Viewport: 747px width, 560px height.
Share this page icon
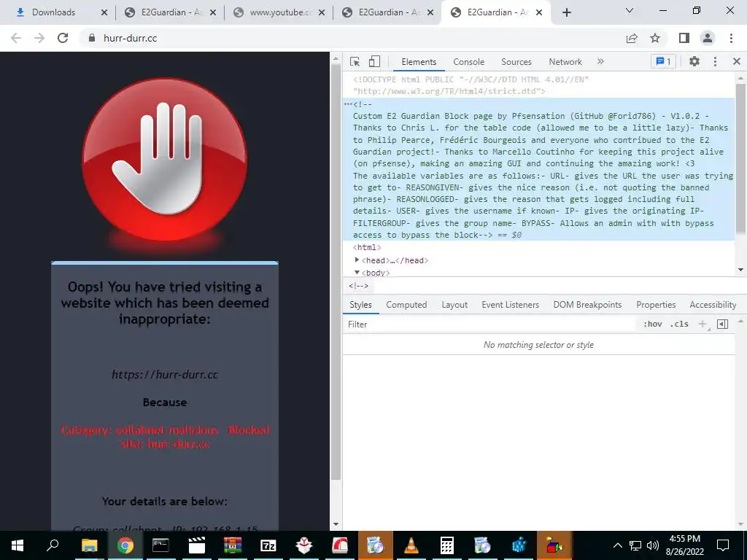click(632, 38)
